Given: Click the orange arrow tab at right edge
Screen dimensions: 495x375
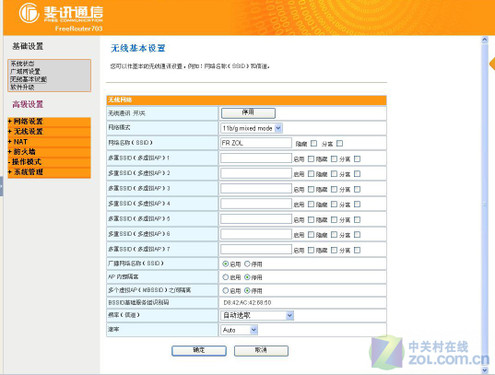Looking at the screenshot, I should tap(492, 63).
